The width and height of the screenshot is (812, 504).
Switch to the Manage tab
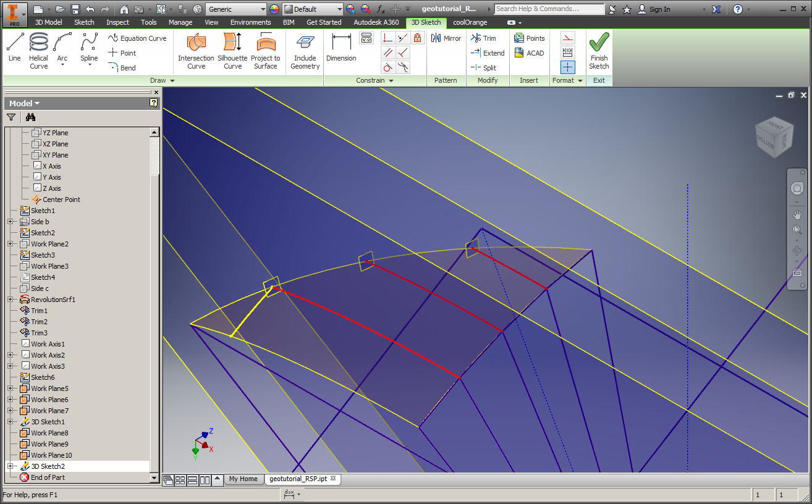[180, 22]
